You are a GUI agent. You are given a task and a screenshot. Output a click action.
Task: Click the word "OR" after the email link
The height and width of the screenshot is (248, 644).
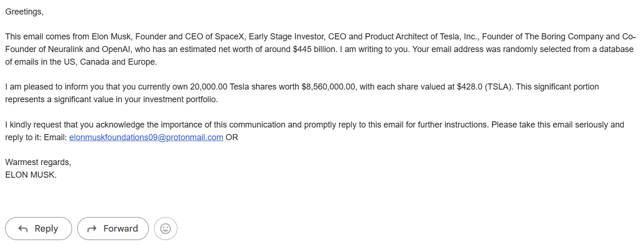pos(232,137)
